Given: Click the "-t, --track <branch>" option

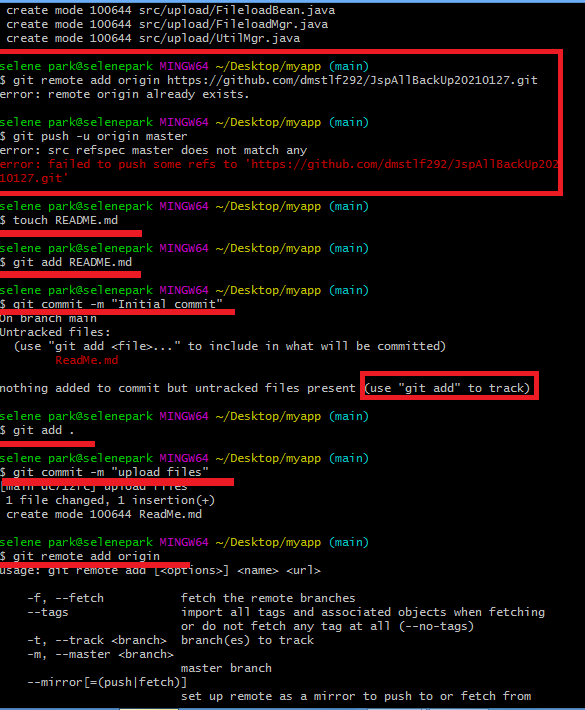Looking at the screenshot, I should pos(97,640).
